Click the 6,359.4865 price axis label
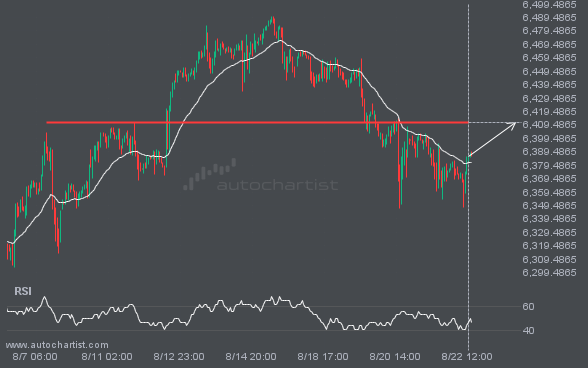 tap(549, 193)
